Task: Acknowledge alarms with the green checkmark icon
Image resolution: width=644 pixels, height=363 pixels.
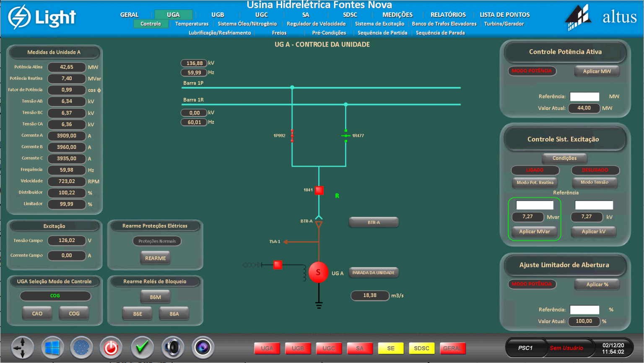Action: click(x=142, y=347)
